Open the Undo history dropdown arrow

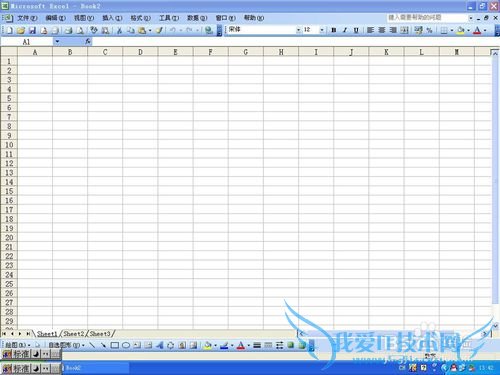(180, 30)
